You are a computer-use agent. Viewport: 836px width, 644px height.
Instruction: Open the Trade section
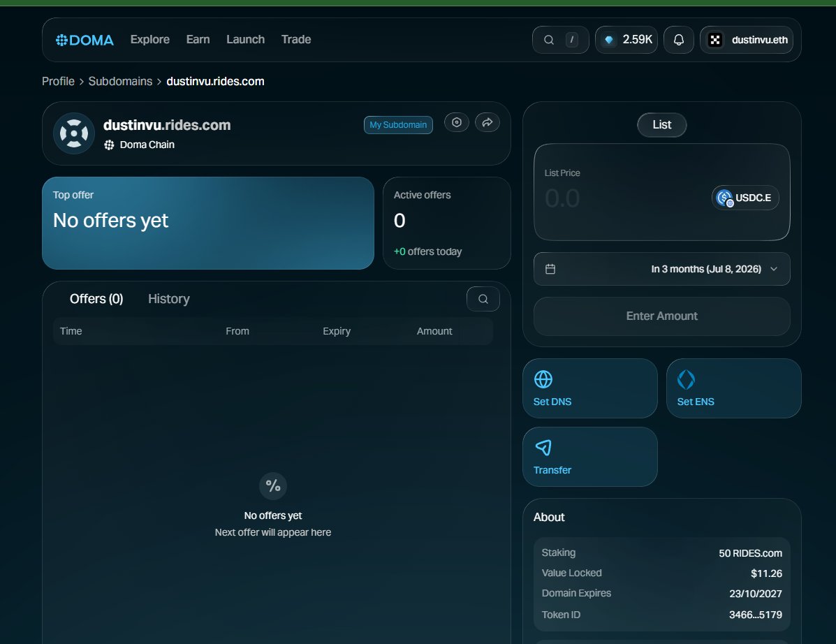296,39
